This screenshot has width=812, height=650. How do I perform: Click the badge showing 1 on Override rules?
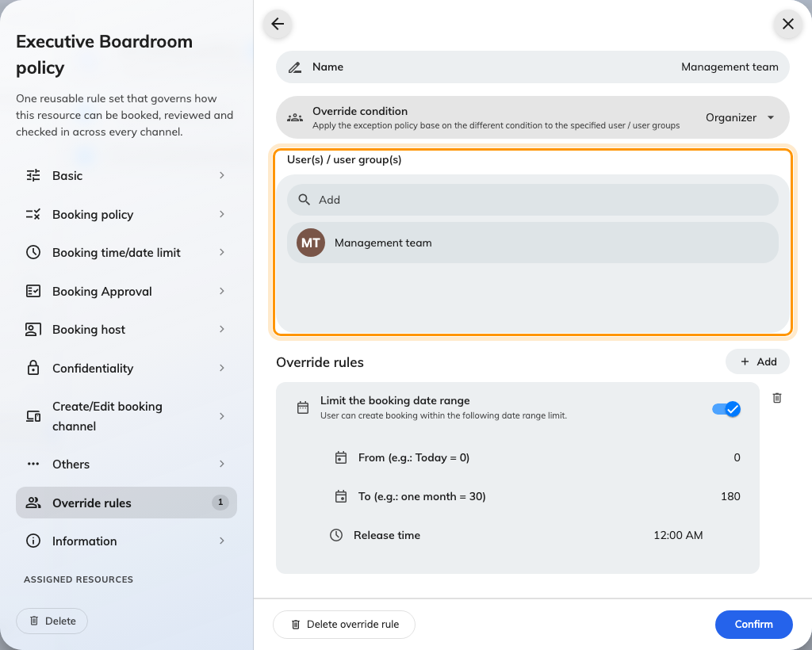(x=220, y=502)
